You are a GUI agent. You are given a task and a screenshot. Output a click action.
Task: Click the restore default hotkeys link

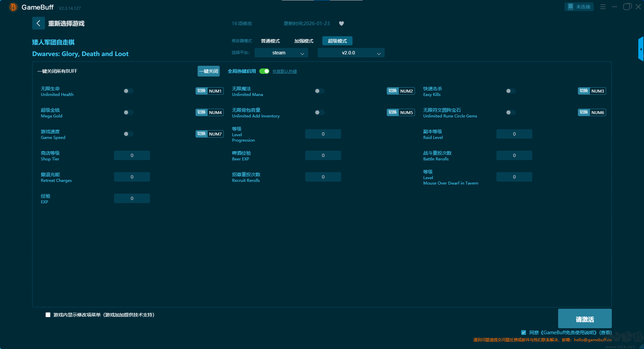point(284,71)
